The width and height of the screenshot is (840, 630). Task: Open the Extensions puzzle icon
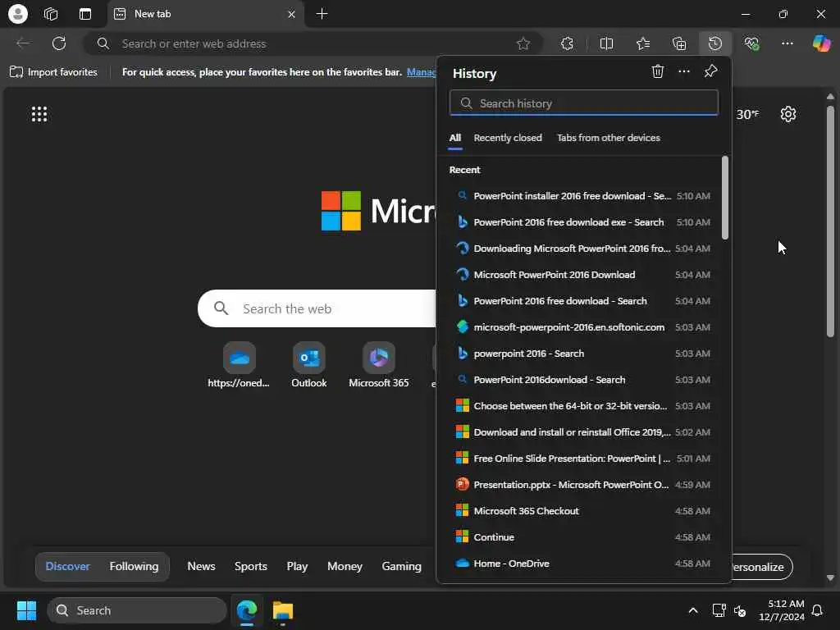pos(568,44)
